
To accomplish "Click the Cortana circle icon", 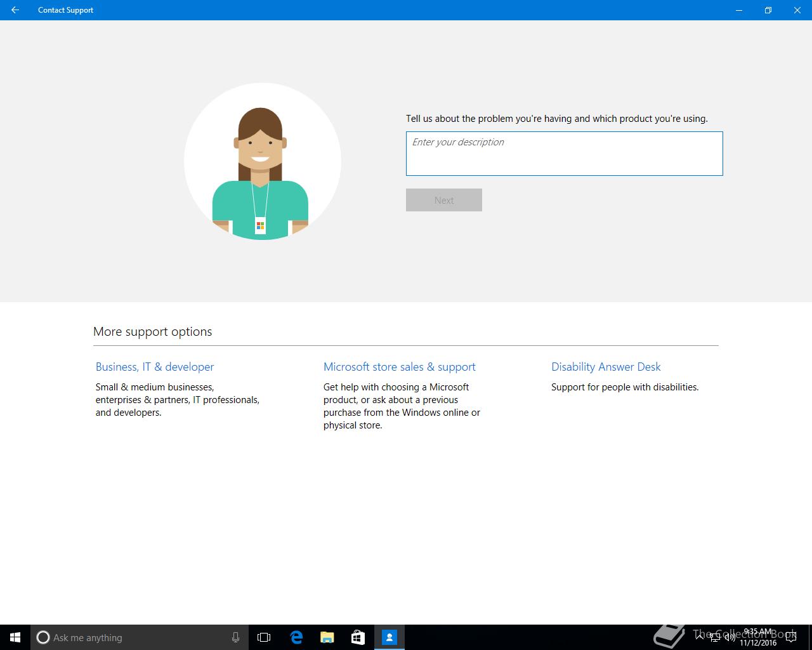I will 43,637.
